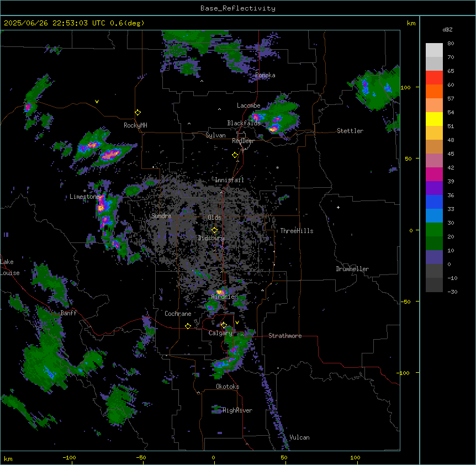Click the Stettler town label
This screenshot has height=465, width=476.
point(350,131)
